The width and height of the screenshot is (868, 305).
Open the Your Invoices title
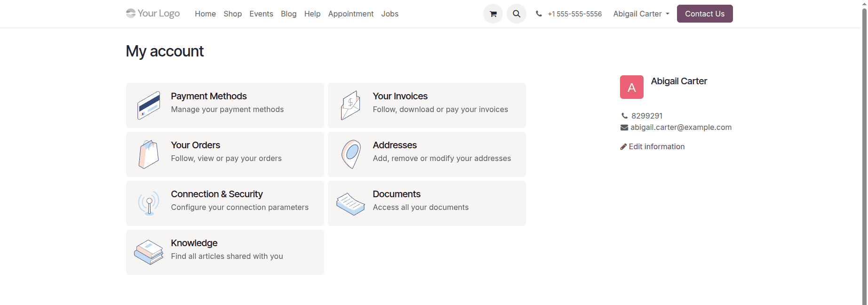[x=400, y=96]
